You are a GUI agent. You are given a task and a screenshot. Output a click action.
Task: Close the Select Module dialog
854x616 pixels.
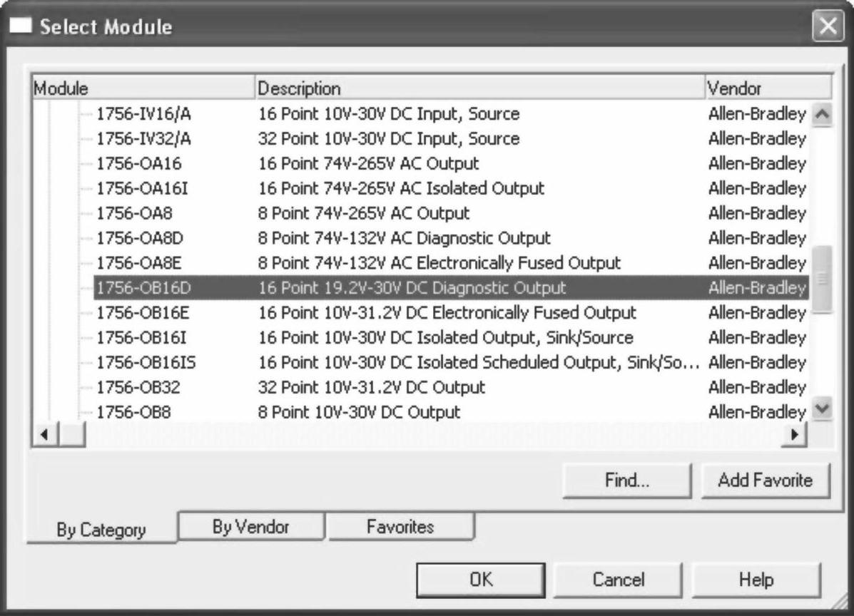[x=828, y=26]
